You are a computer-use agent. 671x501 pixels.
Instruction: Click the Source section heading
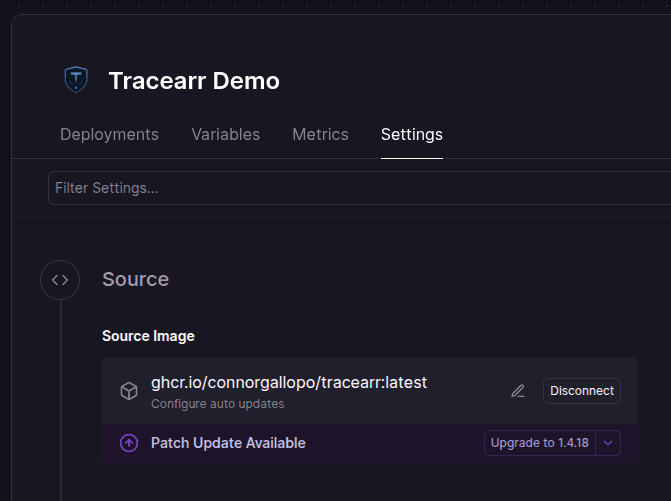136,279
